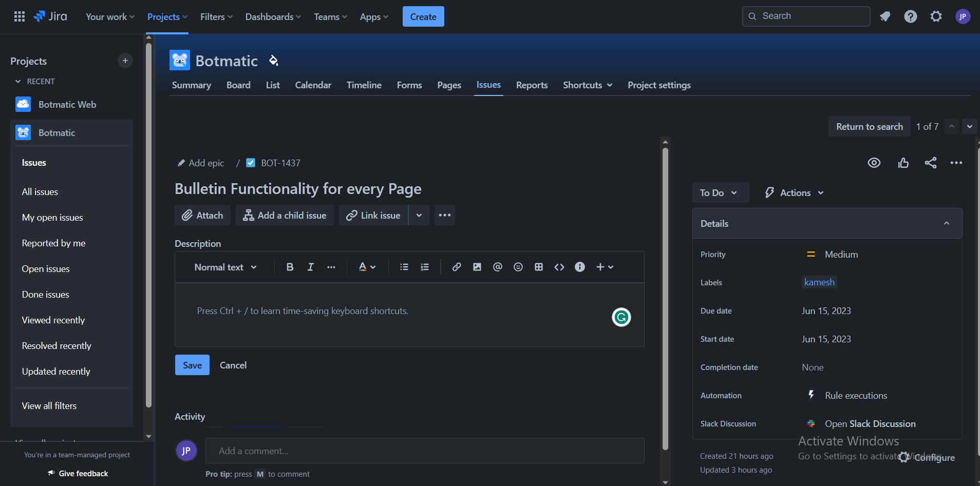Collapse the Details panel
The width and height of the screenshot is (980, 486).
pos(946,223)
